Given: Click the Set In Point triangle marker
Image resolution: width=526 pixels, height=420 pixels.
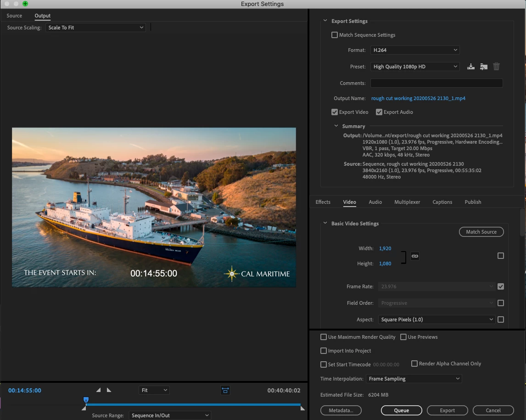Looking at the screenshot, I should click(x=98, y=390).
